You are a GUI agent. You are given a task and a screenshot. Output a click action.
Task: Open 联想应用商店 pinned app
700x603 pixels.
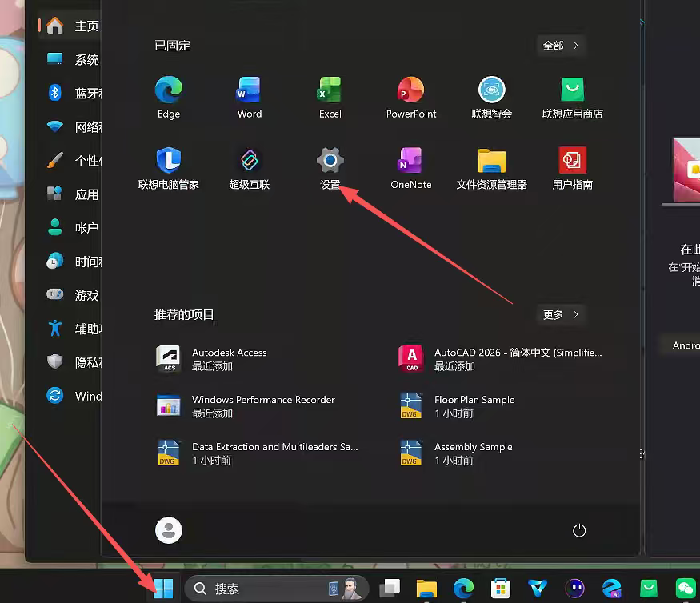point(572,90)
